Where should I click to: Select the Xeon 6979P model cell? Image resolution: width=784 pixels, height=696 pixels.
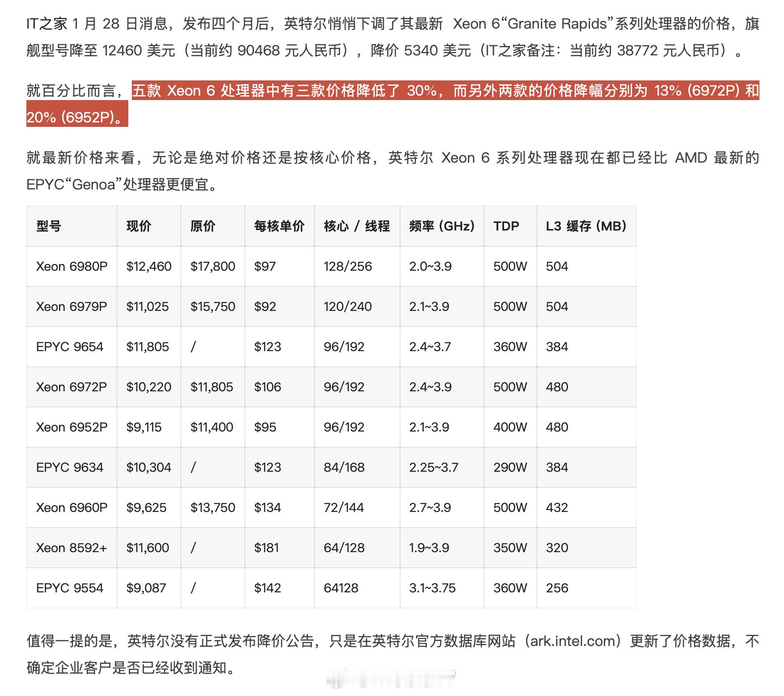click(x=72, y=306)
